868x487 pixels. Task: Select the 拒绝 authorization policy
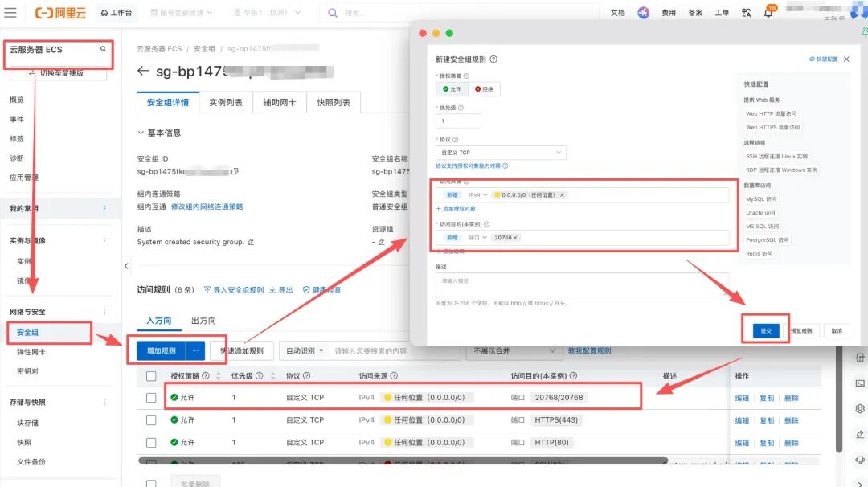(485, 89)
